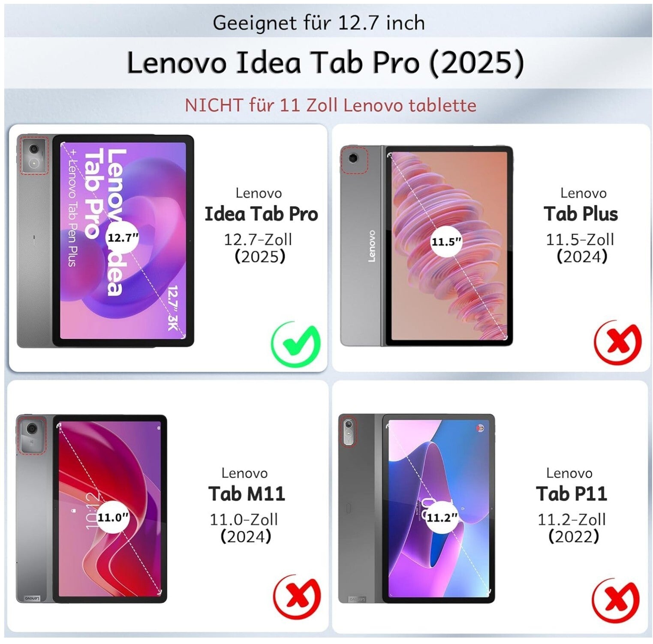Viewport: 653px width, 644px height.
Task: Click the red X beside Tab M11
Action: (297, 596)
